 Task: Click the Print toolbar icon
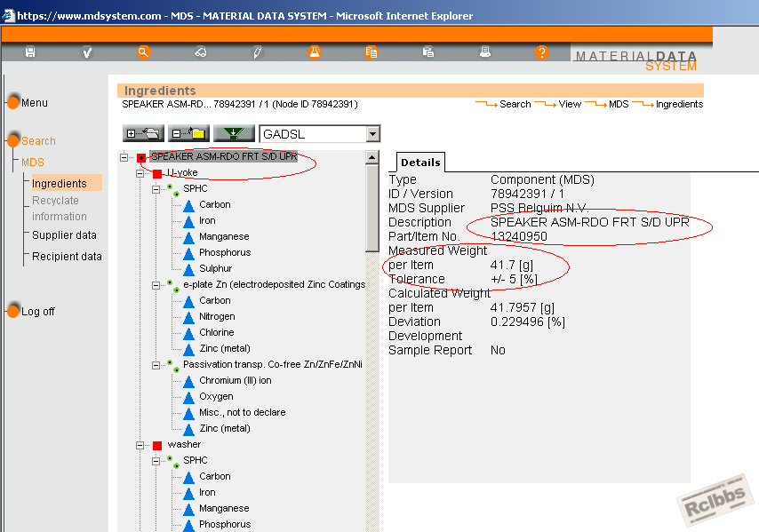click(x=485, y=52)
